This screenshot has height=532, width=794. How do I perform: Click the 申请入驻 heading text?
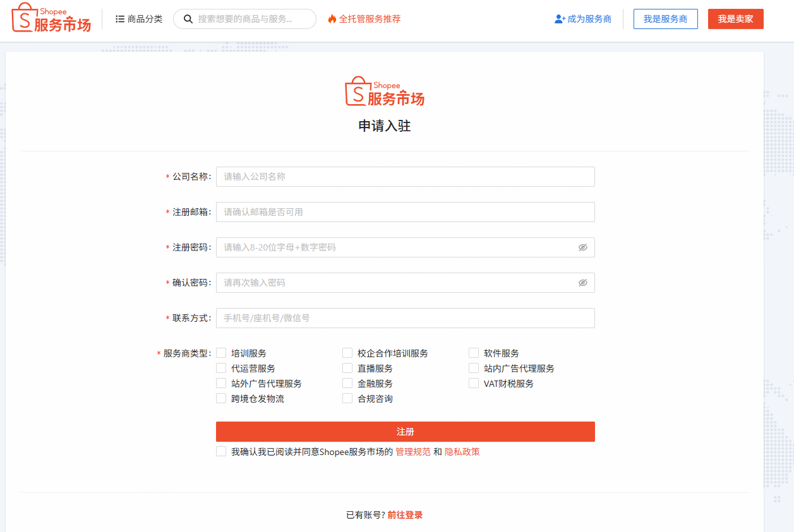tap(385, 126)
